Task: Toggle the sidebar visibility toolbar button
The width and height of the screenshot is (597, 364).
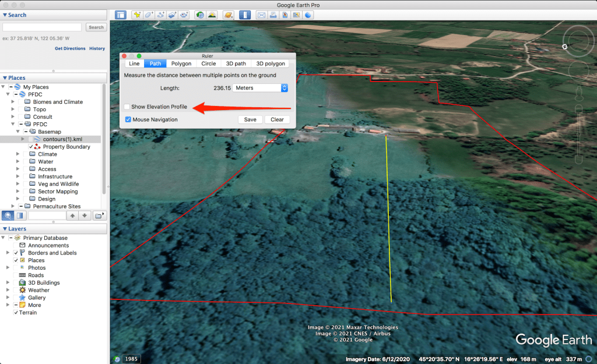Action: click(x=121, y=15)
